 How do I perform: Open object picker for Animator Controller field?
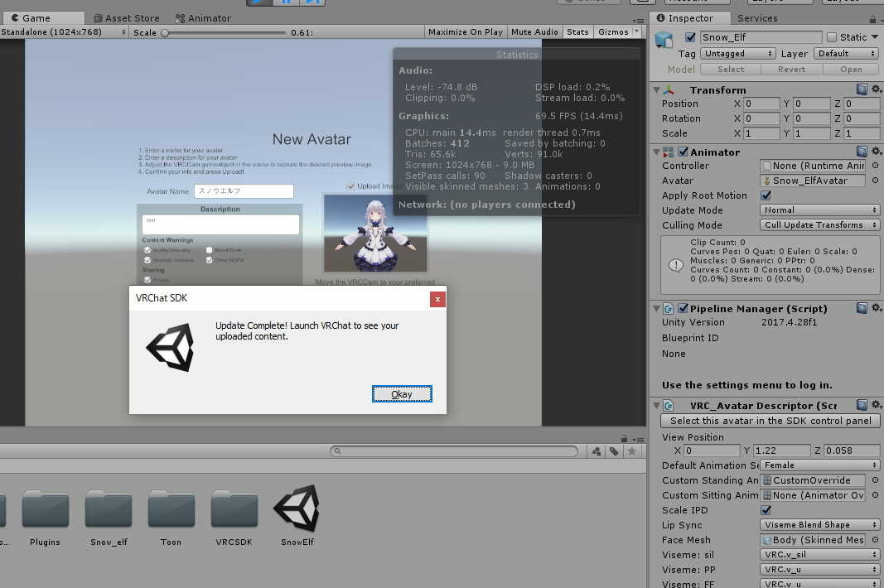click(875, 166)
